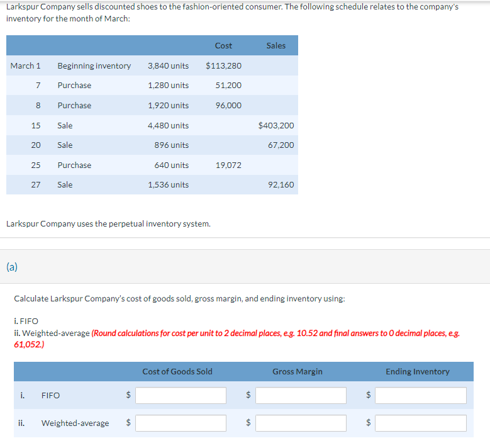Click the 3,840 units cell
Screen dimensions: 490x448
pos(168,65)
